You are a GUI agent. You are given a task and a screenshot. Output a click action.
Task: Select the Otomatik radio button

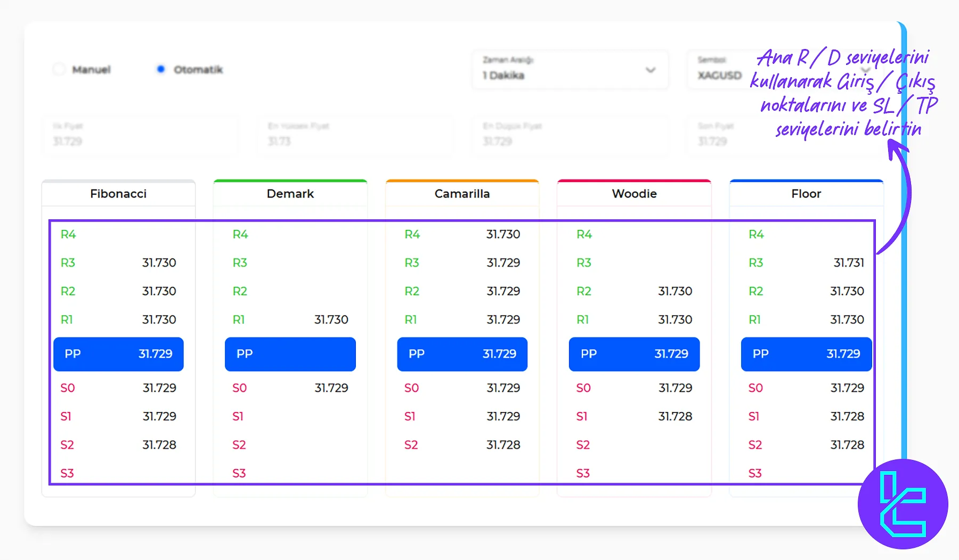(161, 69)
